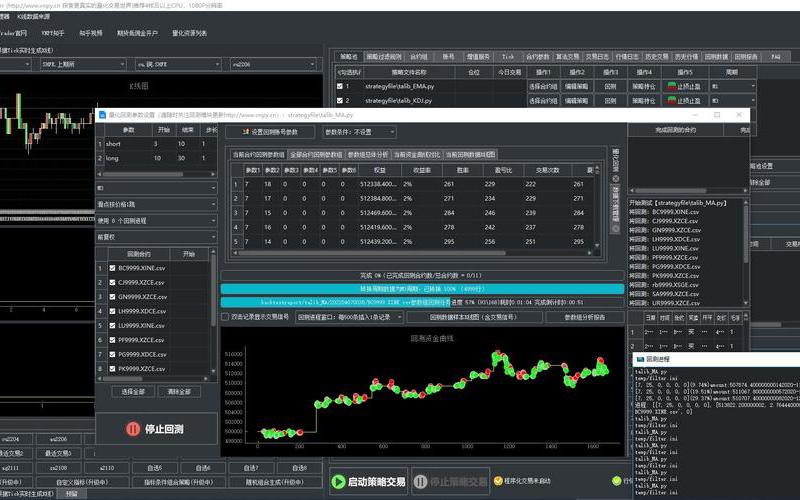The height and width of the screenshot is (500, 800).
Task: Open the 前复权 dropdown
Action: [156, 237]
